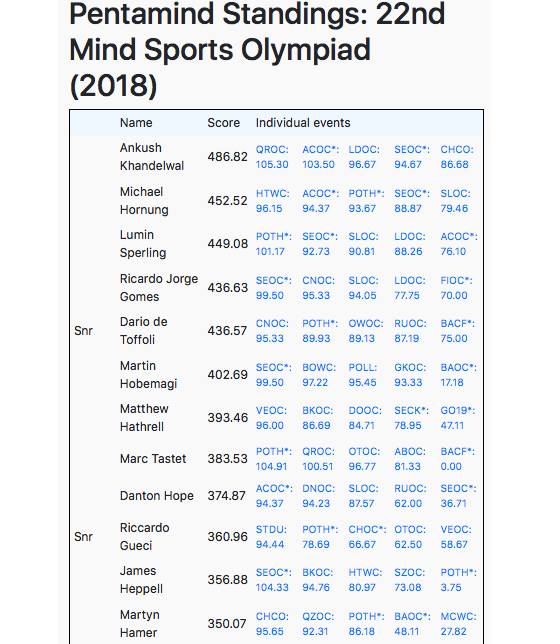Click Martin Hobemagi's GKOC: 93.33 link
This screenshot has width=560, height=644.
click(410, 375)
